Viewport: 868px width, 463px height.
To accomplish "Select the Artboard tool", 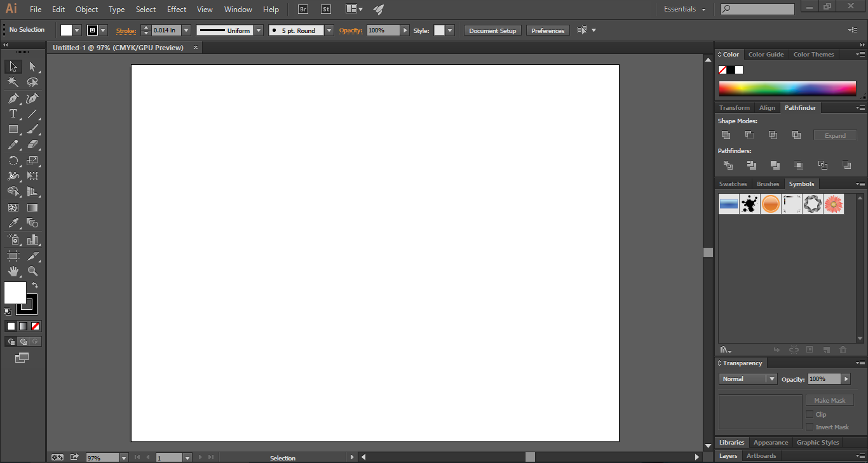I will pyautogui.click(x=13, y=255).
